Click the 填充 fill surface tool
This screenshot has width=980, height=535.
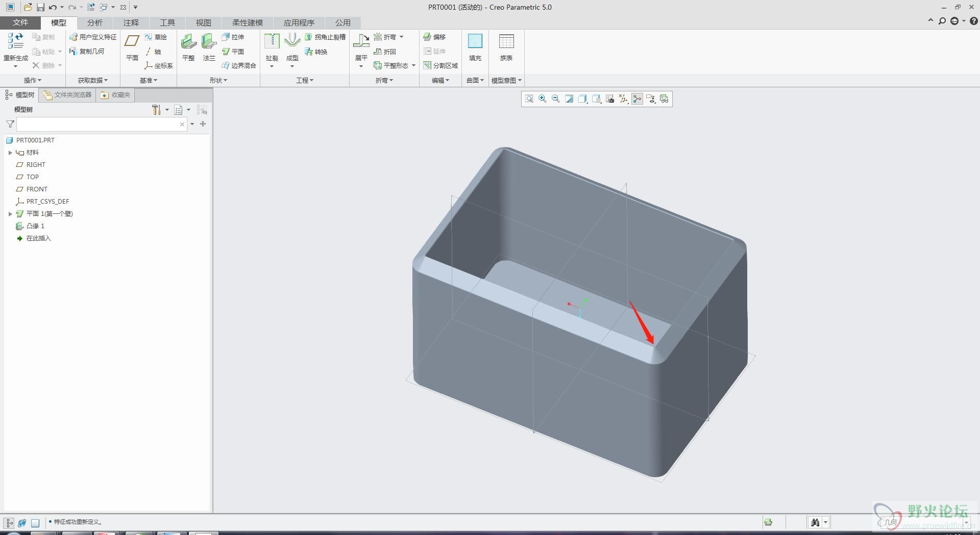[475, 47]
